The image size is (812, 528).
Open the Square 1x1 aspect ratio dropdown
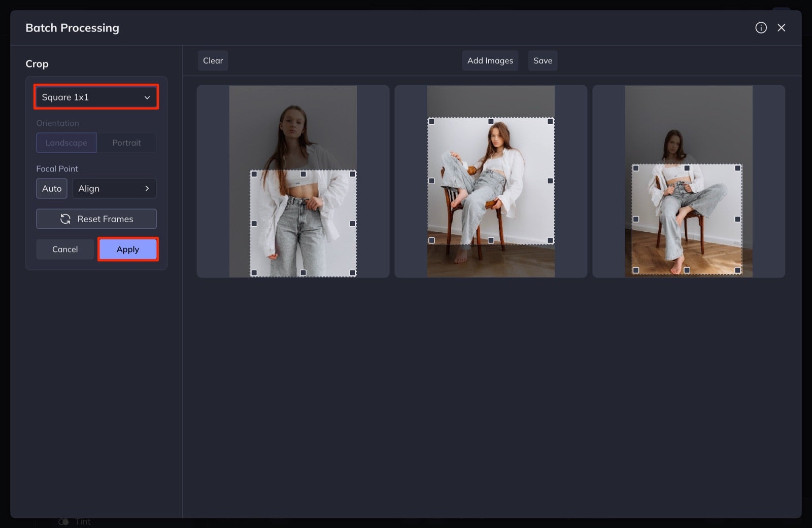tap(96, 97)
